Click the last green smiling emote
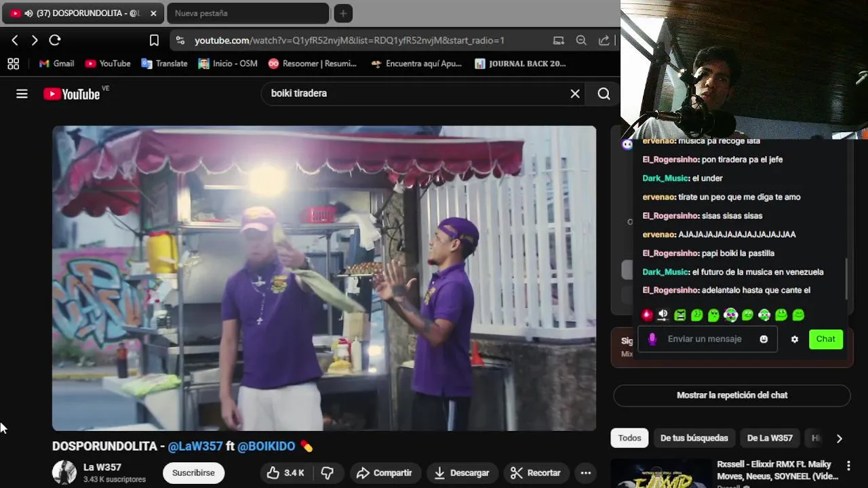This screenshot has height=488, width=868. (798, 314)
